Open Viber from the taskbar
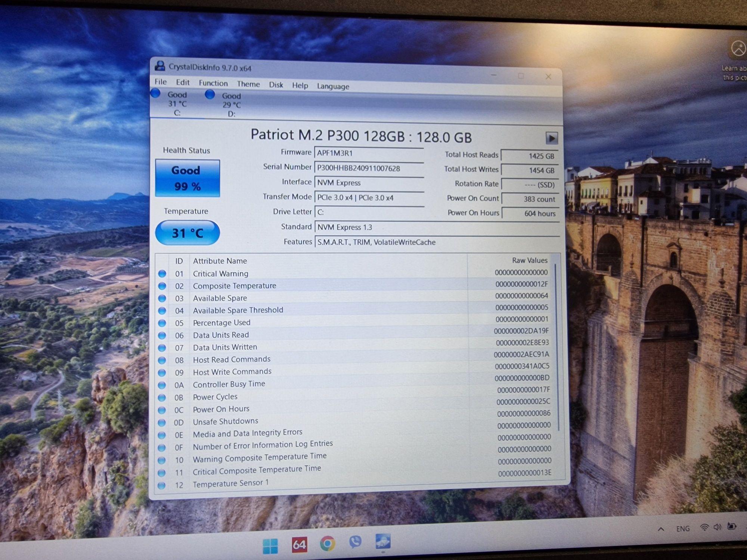Viewport: 747px width, 560px height. pyautogui.click(x=355, y=542)
